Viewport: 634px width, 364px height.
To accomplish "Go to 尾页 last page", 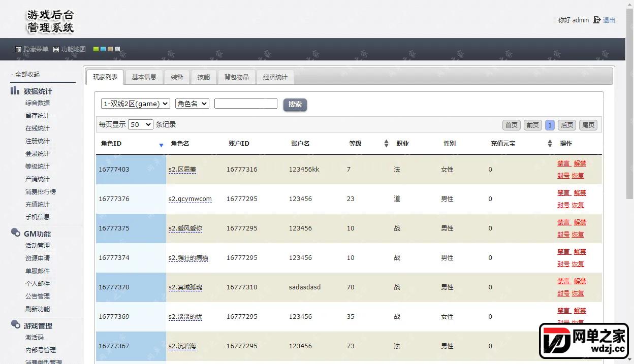I will click(x=588, y=125).
